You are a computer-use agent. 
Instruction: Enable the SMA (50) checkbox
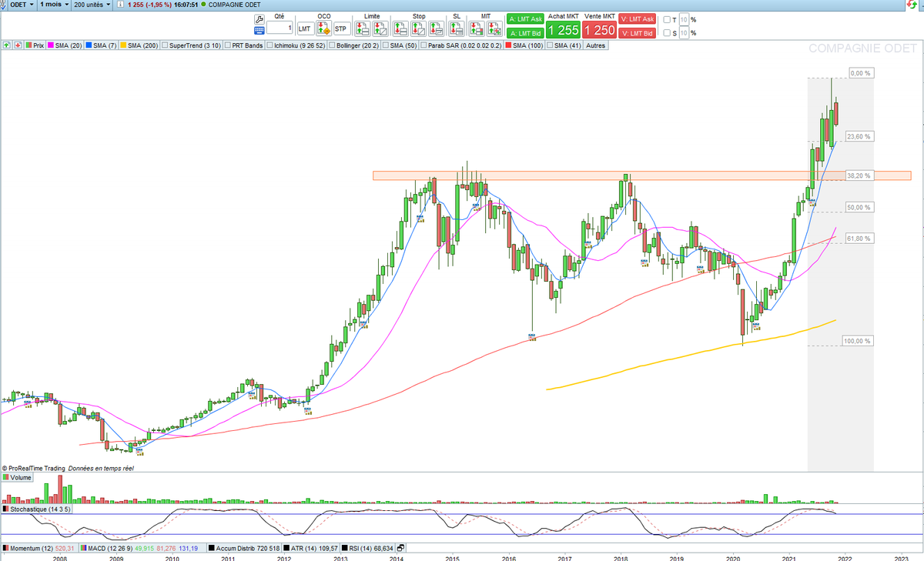click(x=386, y=45)
